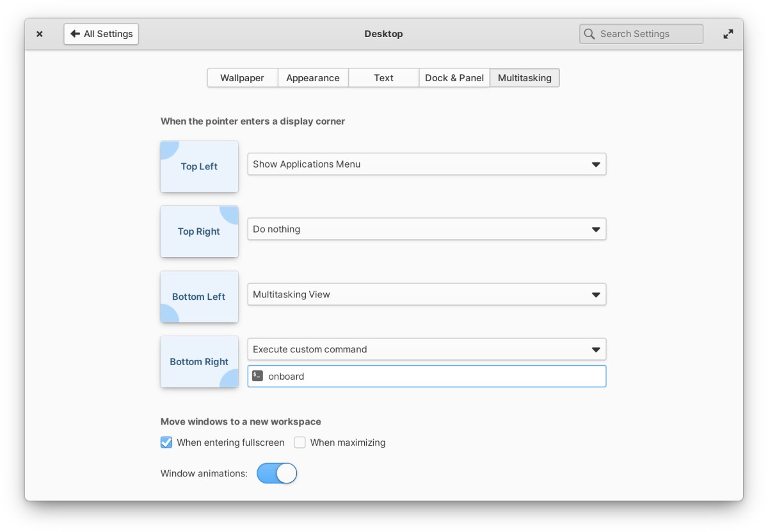Click the back arrow on All Settings
Image resolution: width=768 pixels, height=532 pixels.
click(x=75, y=33)
